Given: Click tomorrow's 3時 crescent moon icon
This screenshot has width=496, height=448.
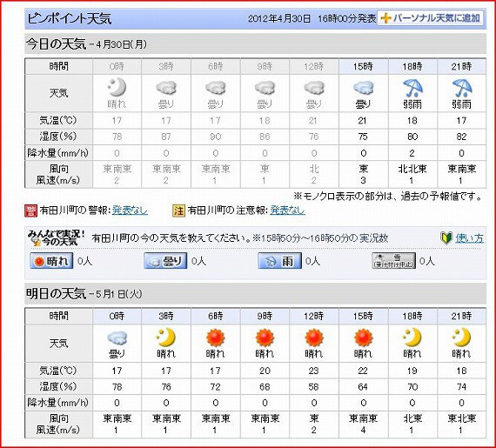Looking at the screenshot, I should (x=166, y=338).
